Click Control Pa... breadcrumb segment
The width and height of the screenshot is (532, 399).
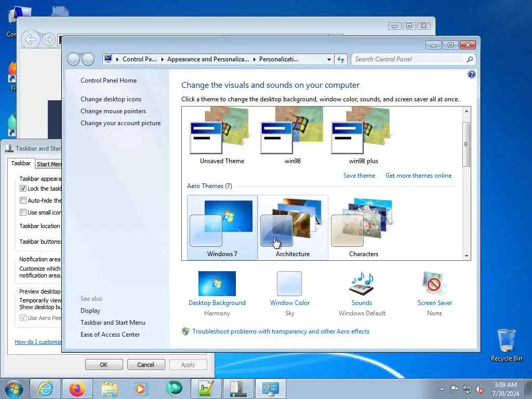139,59
